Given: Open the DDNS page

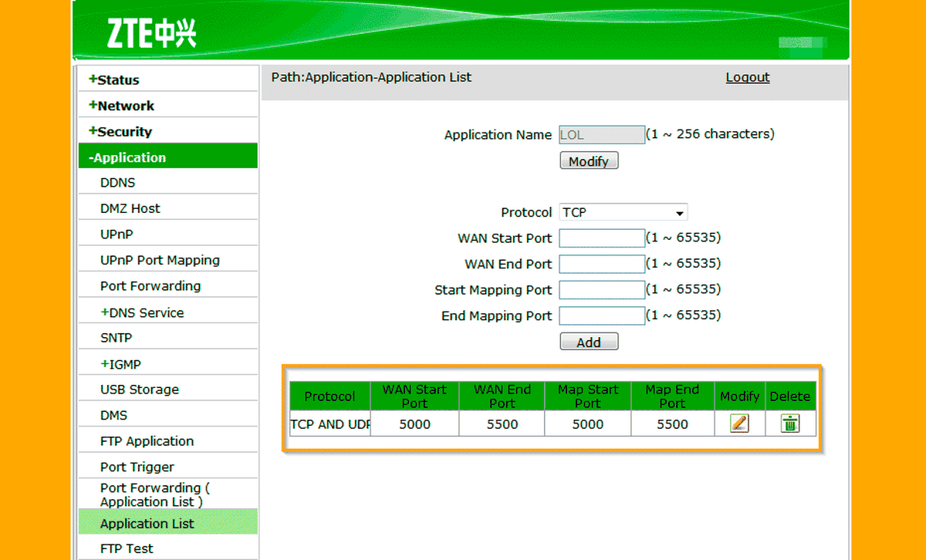Looking at the screenshot, I should coord(117,183).
